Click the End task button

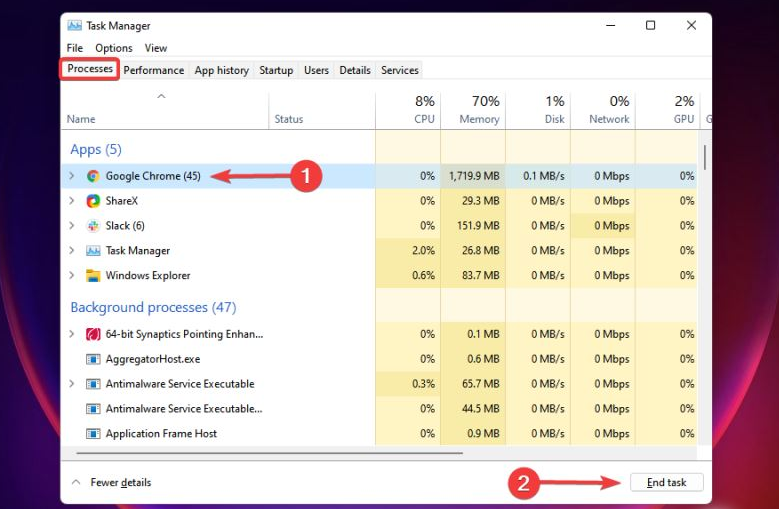tap(666, 482)
